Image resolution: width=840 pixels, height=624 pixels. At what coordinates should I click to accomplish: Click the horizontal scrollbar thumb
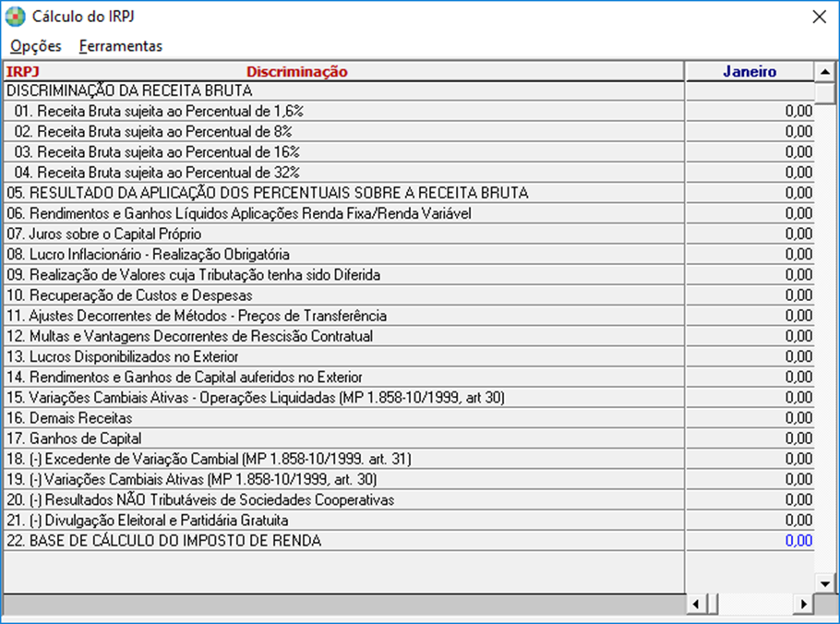[x=712, y=605]
